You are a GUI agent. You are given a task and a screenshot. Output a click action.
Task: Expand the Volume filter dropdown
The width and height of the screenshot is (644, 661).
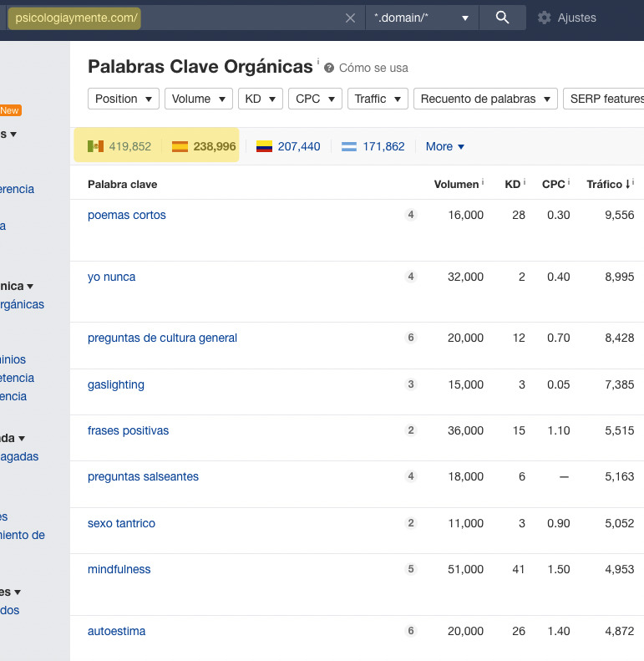point(198,99)
